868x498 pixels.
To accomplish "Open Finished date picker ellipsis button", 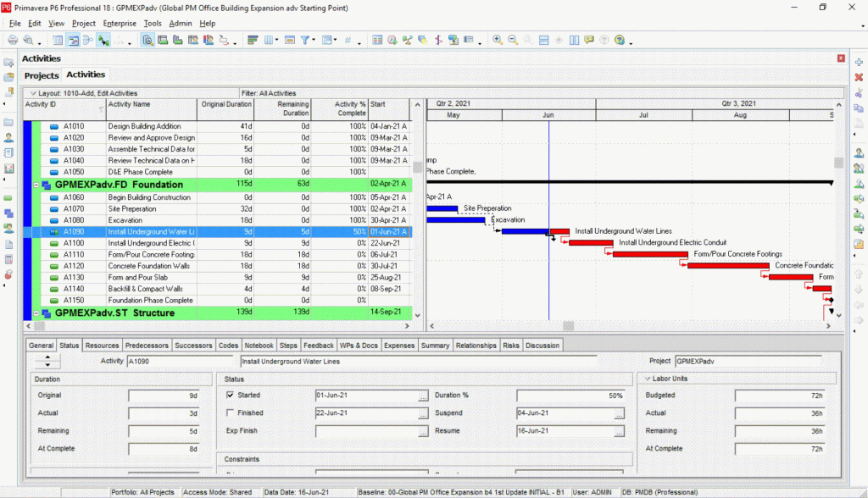I will (423, 413).
